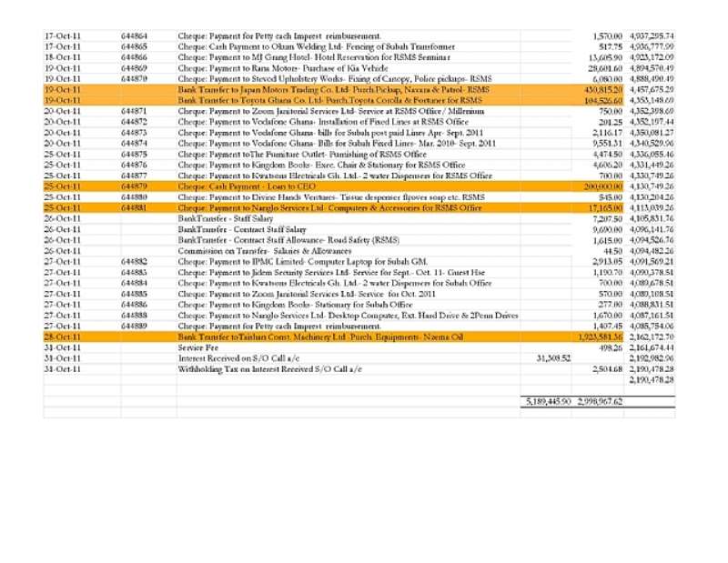Click the amount 430,815.20 in highlighted row
The height and width of the screenshot is (563, 728).
click(x=603, y=89)
